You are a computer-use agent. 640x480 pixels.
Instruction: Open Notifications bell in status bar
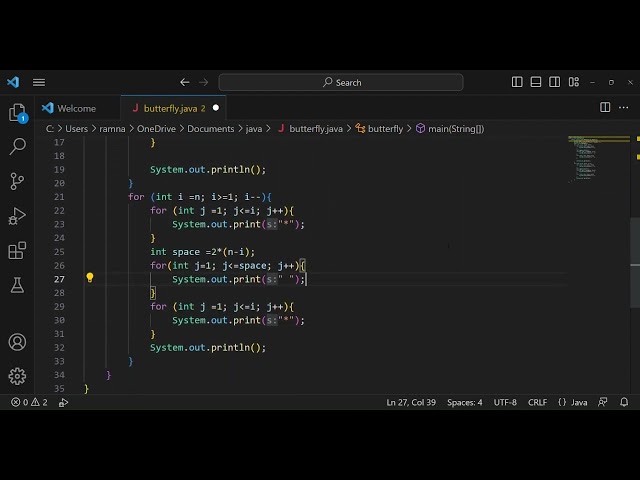point(624,402)
